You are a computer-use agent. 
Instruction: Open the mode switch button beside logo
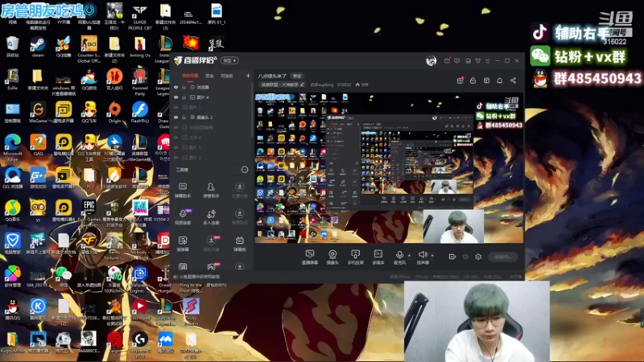[229, 60]
